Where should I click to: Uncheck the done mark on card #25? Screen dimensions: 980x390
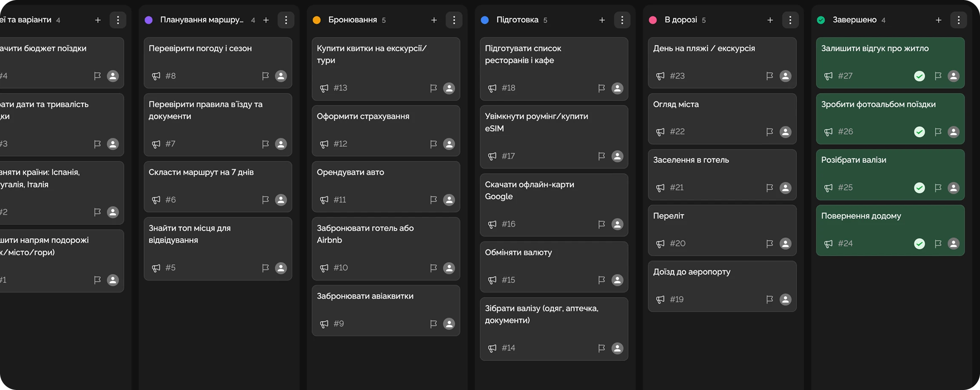click(x=919, y=188)
